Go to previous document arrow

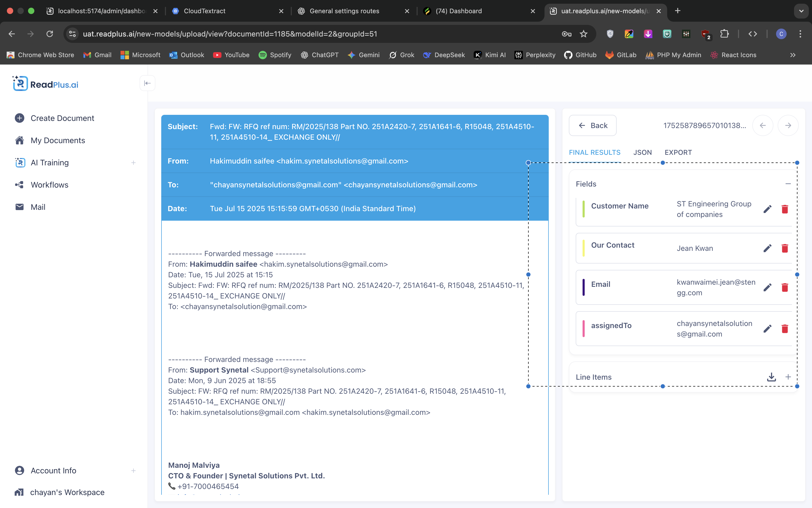(x=763, y=125)
